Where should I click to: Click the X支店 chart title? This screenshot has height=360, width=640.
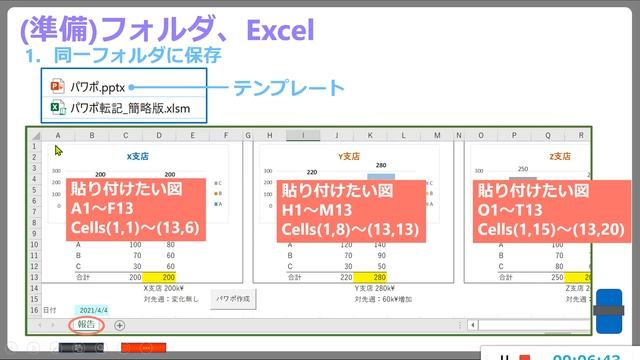(138, 156)
